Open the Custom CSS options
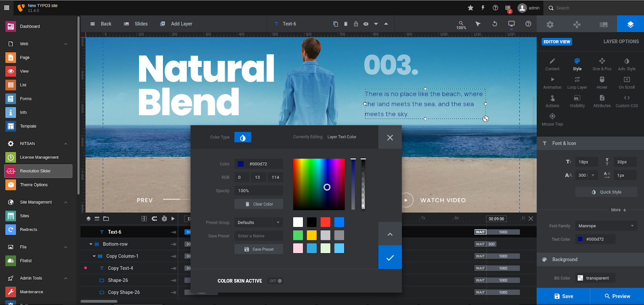The width and height of the screenshot is (644, 305). [x=626, y=101]
